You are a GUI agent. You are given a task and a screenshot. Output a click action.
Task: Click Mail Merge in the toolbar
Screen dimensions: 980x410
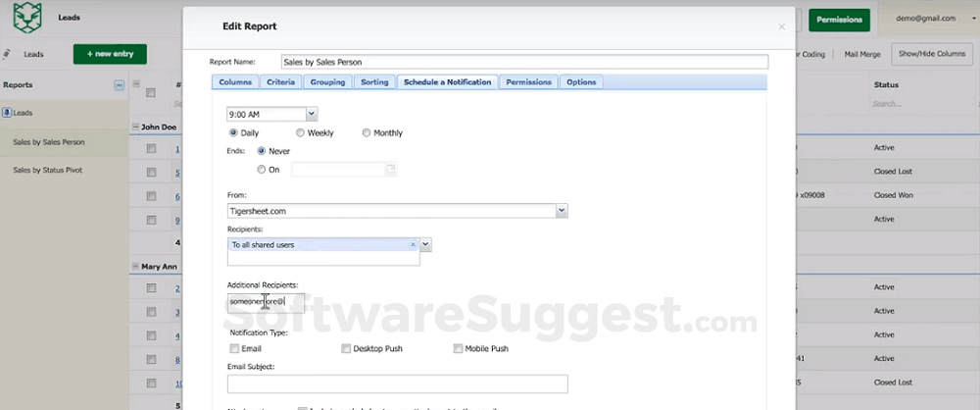tap(861, 55)
